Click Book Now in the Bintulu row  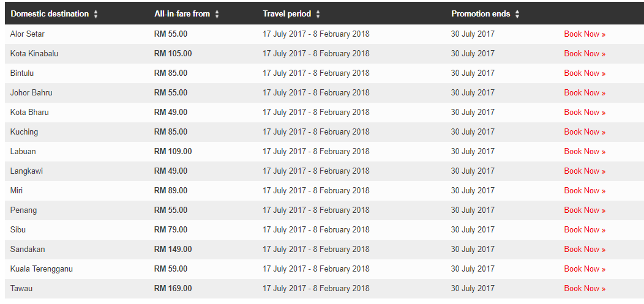click(x=584, y=73)
